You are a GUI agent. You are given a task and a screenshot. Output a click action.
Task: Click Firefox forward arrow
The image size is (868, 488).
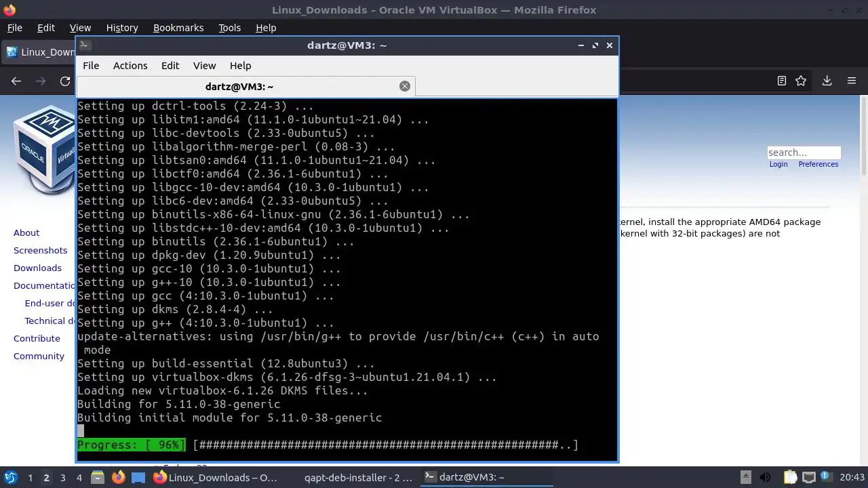[x=41, y=81]
